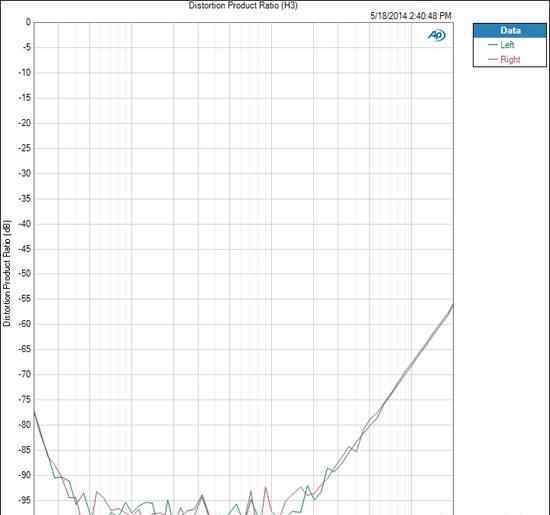Click the -50 tick label on Y axis
Viewport: 550px width, 515px height.
coord(24,274)
